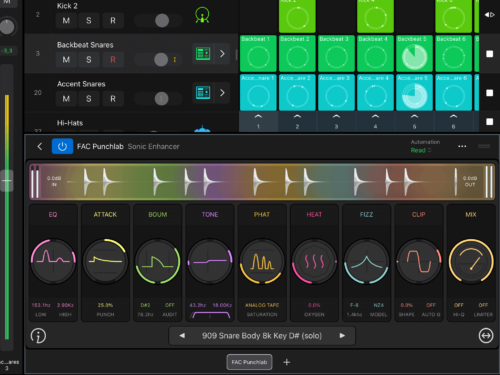
Task: Open the plugin three-dots more menu
Action: pyautogui.click(x=462, y=146)
